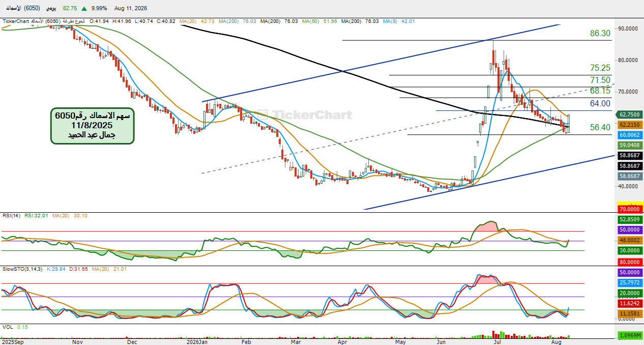This screenshot has height=345, width=644.
Task: Click the 11.6242 stochastic value tag
Action: click(x=630, y=303)
